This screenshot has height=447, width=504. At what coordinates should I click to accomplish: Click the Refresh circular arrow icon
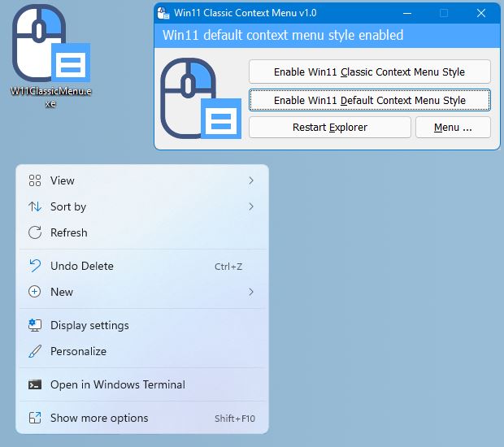pyautogui.click(x=35, y=232)
